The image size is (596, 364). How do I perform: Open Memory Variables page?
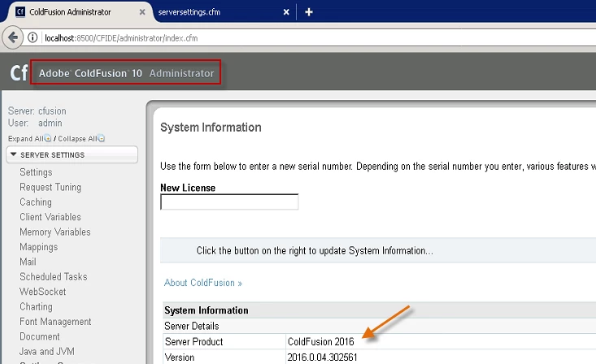pyautogui.click(x=55, y=232)
